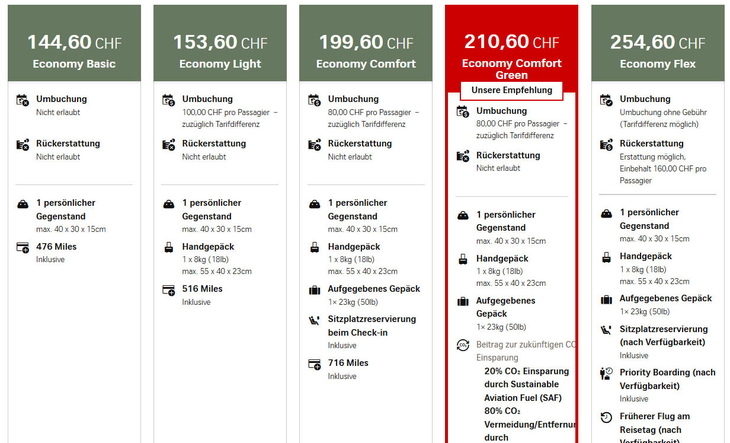
Task: Click the earlier flight clock icon
Action: click(606, 417)
